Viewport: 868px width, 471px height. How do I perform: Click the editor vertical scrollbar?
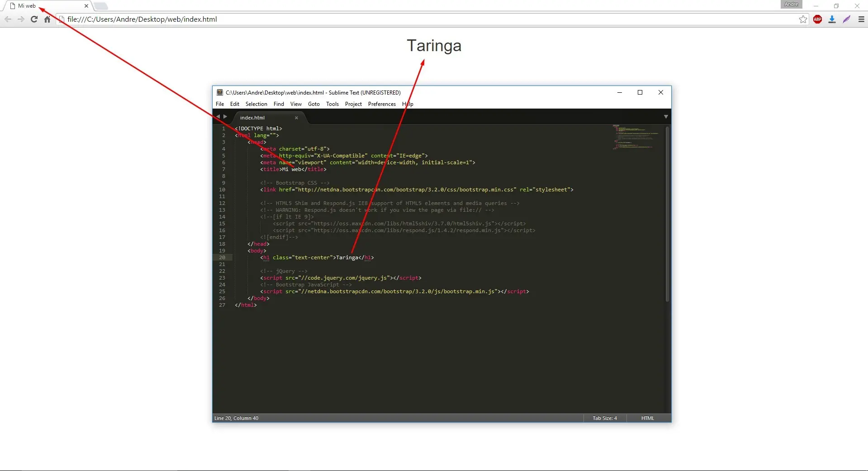coord(667,214)
